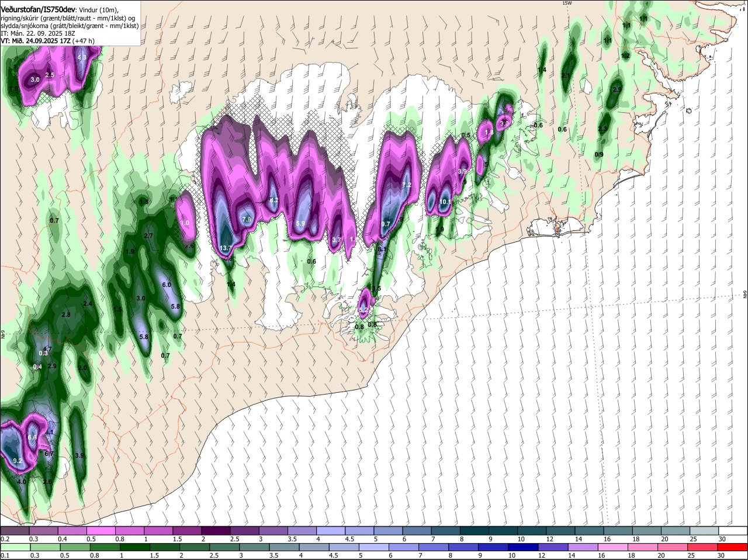Viewport: 748px width, 560px height.
Task: Click top legend pink swatch starting at 0.5
Action: [101, 531]
